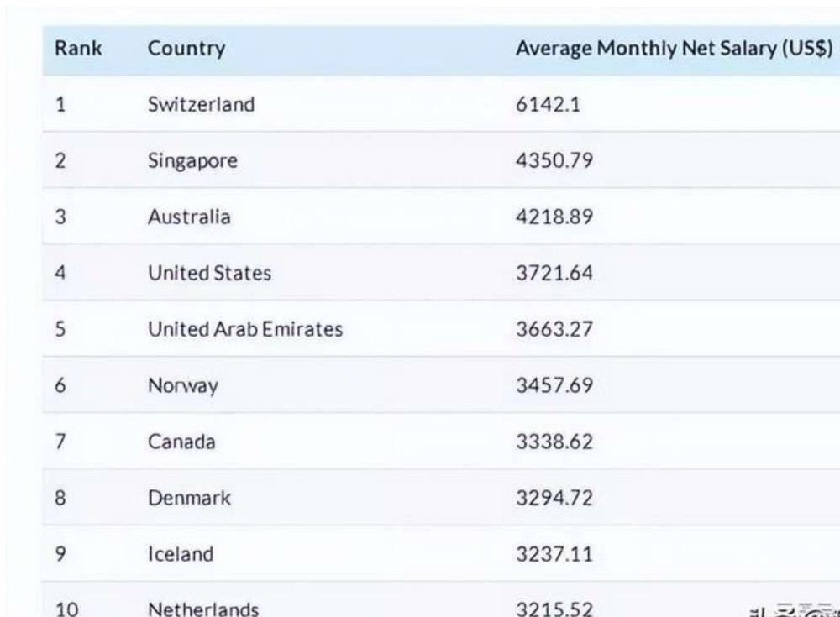840x617 pixels.
Task: Select the salary value 4350.79
Action: [554, 161]
